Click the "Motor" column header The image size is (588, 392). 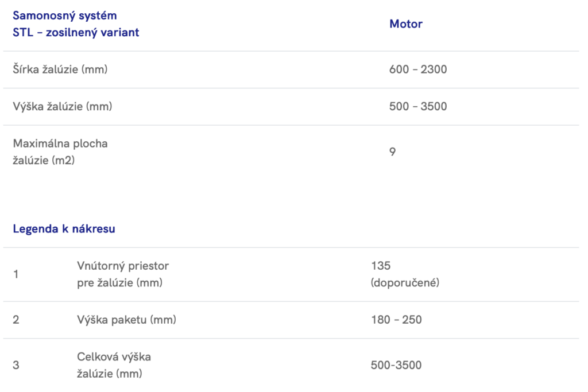[x=405, y=24]
